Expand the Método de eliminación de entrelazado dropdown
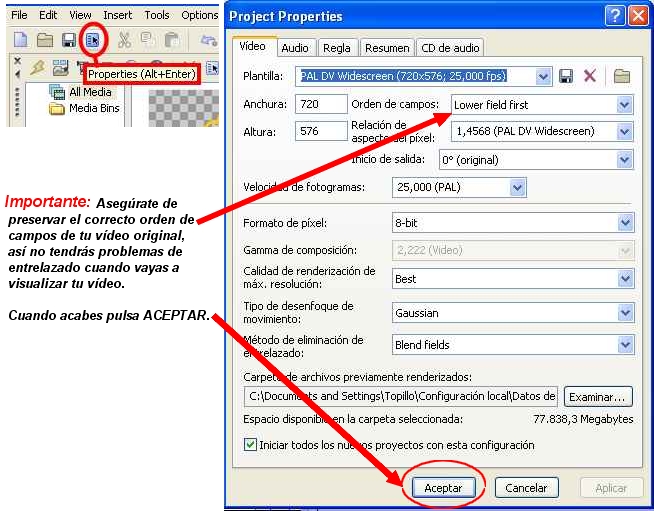The height and width of the screenshot is (511, 654). 625,345
